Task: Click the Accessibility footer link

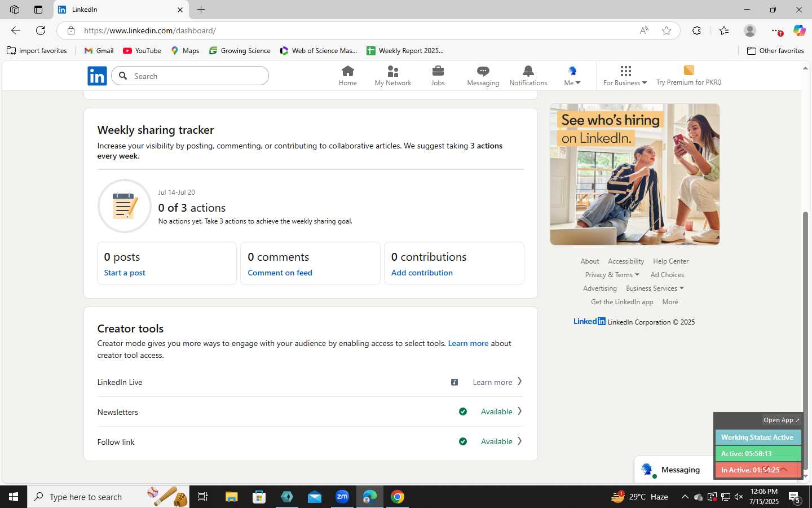Action: point(626,261)
